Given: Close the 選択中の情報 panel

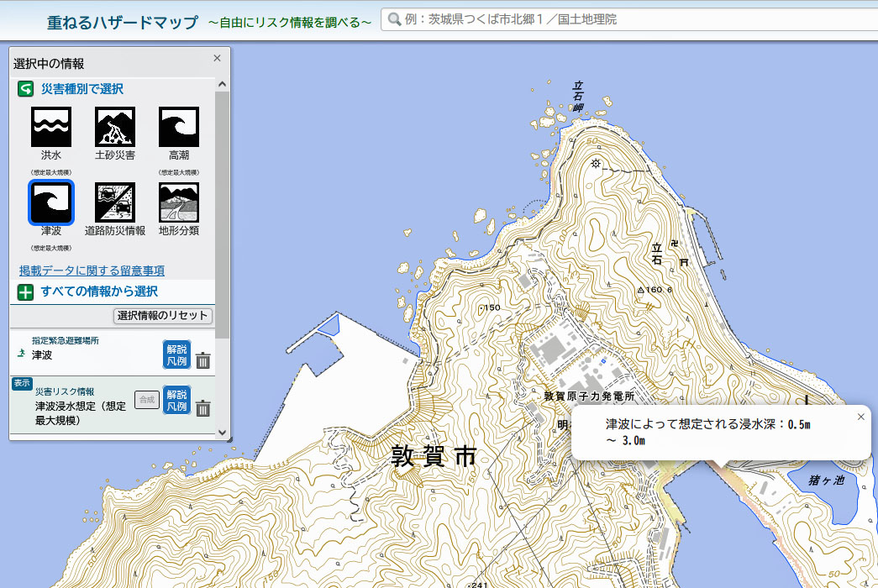Looking at the screenshot, I should tap(217, 58).
